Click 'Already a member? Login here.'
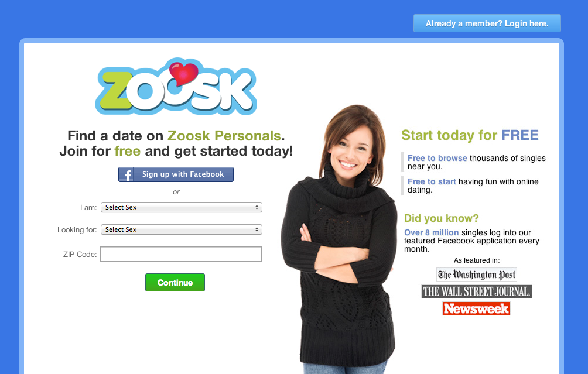The image size is (588, 374). (487, 23)
